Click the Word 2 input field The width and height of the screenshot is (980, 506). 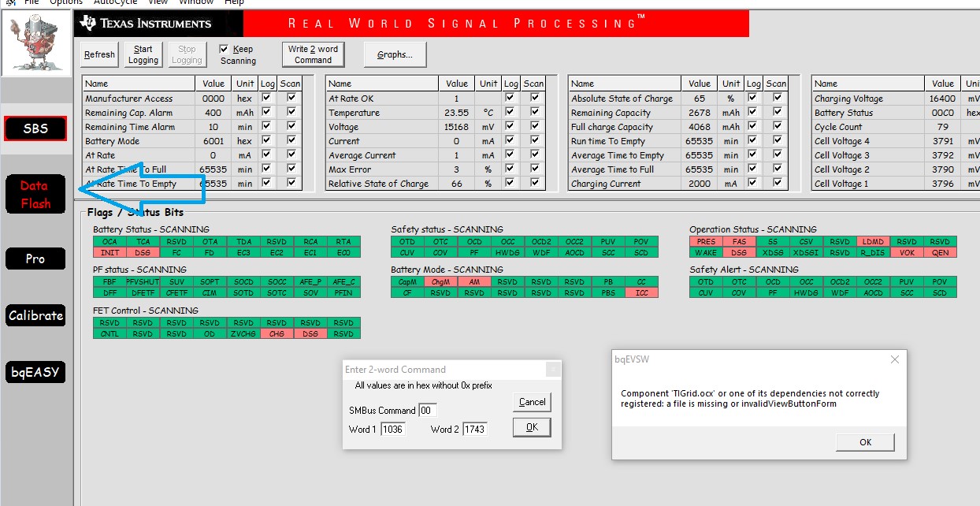[474, 430]
